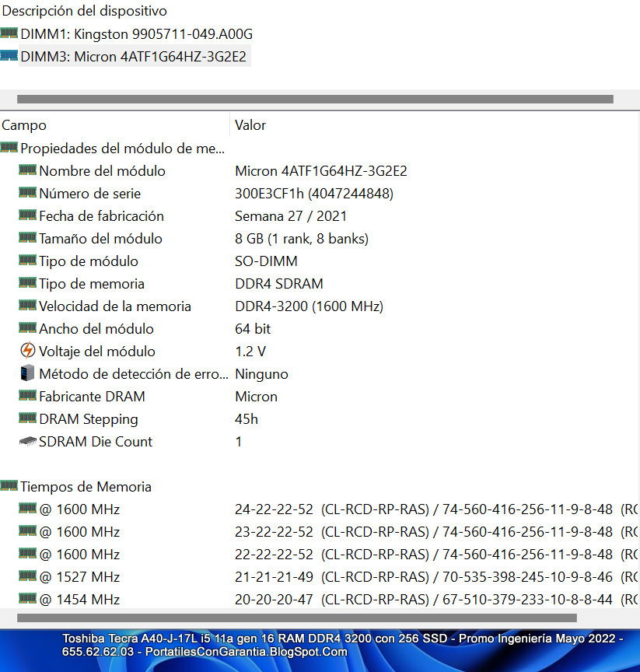This screenshot has width=640, height=672.
Task: Click the memory icon of the 22-22-22-52 timing row
Action: [28, 554]
